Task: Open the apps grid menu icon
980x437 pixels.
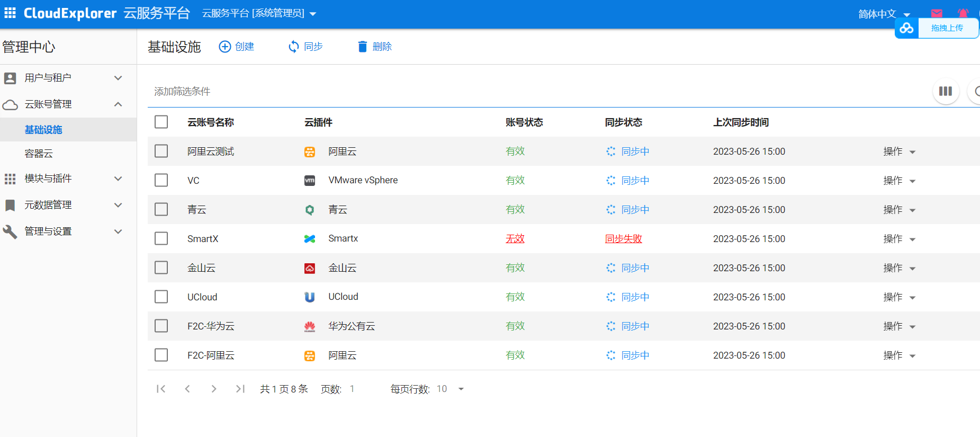Action: click(10, 13)
